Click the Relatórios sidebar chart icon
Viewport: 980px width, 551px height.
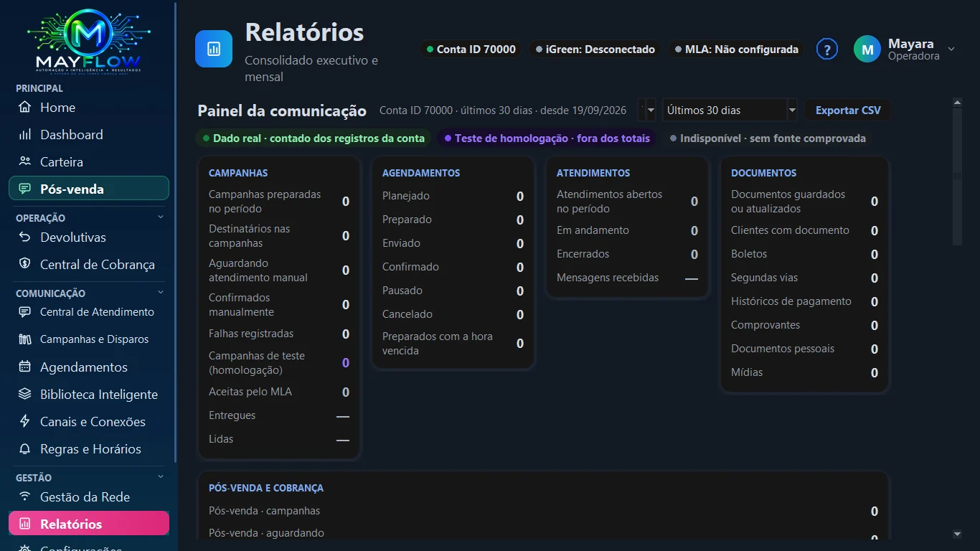pyautogui.click(x=25, y=524)
